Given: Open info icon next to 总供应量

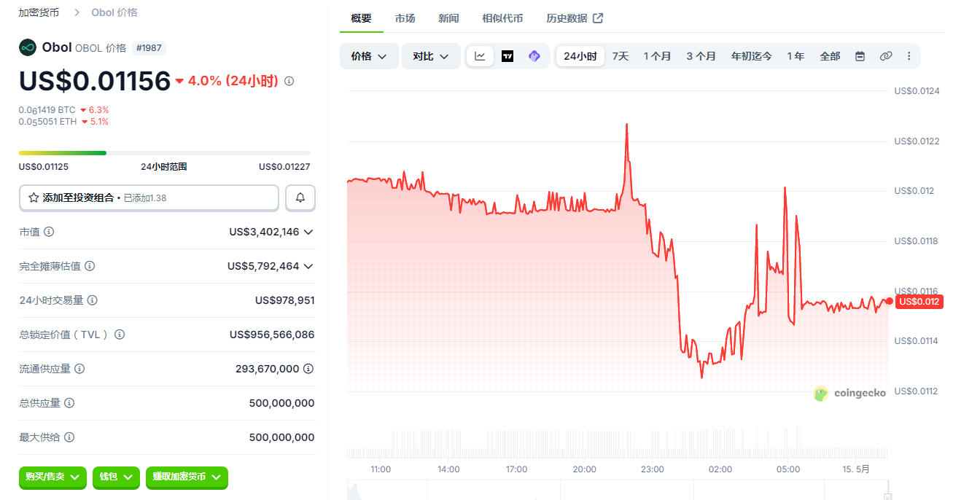Looking at the screenshot, I should (x=69, y=403).
